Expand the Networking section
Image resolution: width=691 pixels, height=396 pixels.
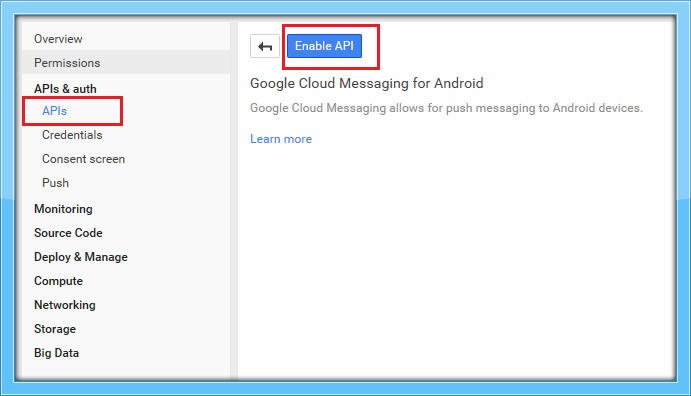[65, 305]
